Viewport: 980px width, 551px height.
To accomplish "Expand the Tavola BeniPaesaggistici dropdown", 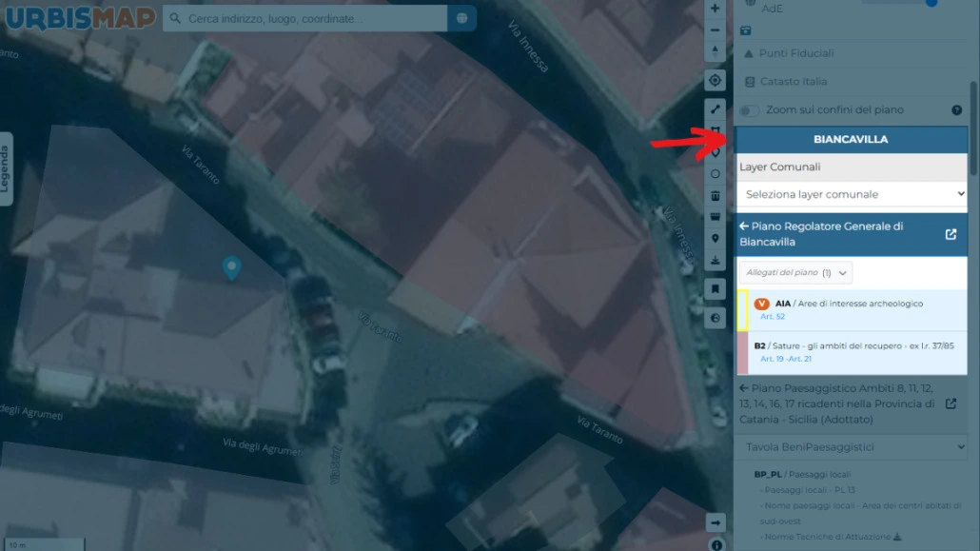I will point(852,446).
